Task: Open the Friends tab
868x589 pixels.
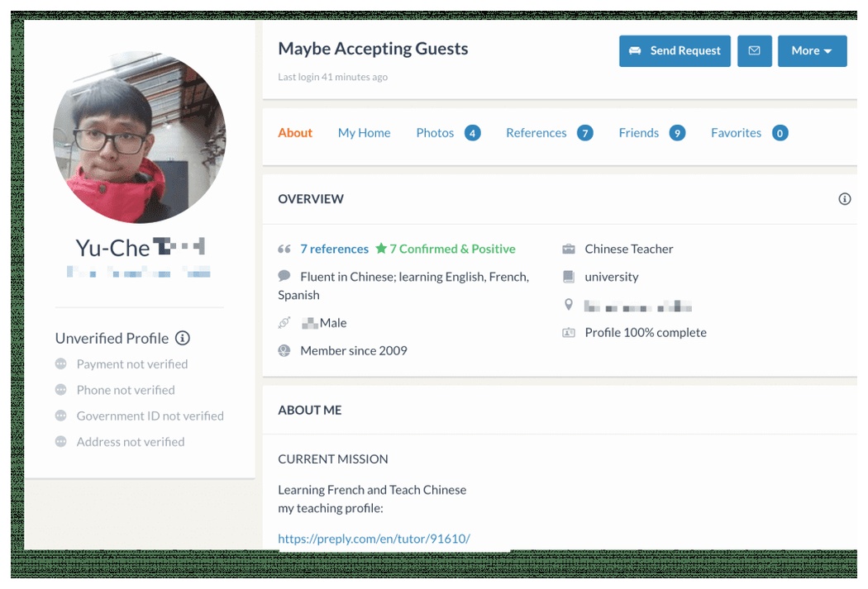Action: [652, 133]
